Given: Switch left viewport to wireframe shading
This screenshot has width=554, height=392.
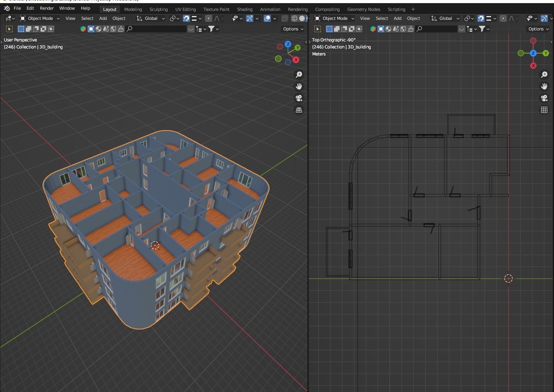Looking at the screenshot, I should click(295, 18).
